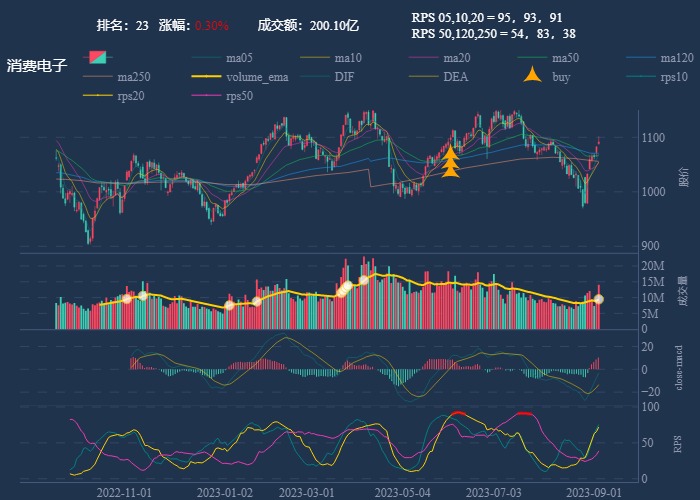
Task: Click the buy signal arrows on price chart
Action: tap(450, 162)
